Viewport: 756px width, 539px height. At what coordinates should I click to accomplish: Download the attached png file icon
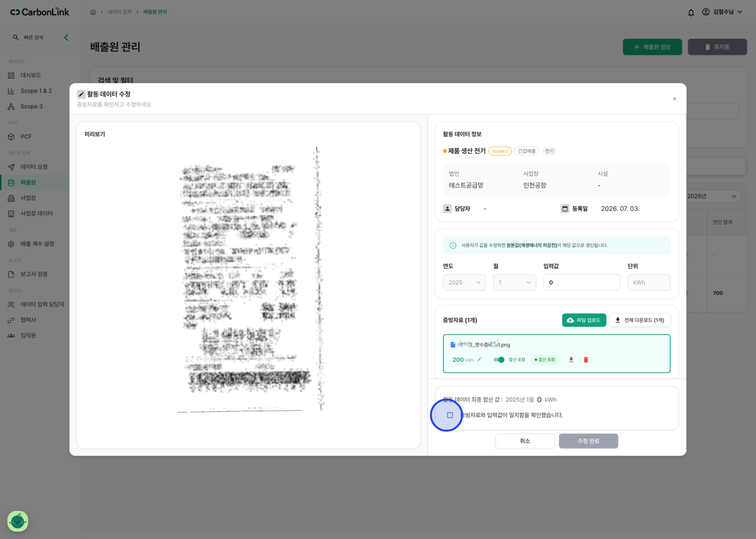[x=571, y=360]
